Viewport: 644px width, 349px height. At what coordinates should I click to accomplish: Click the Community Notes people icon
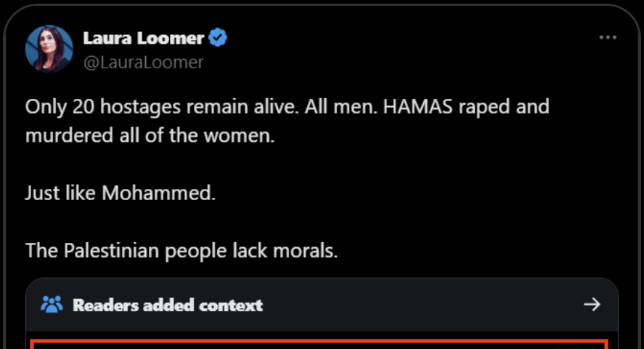52,304
